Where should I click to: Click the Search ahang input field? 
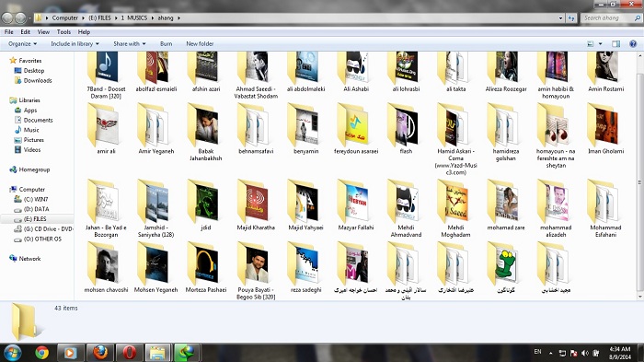[x=611, y=18]
